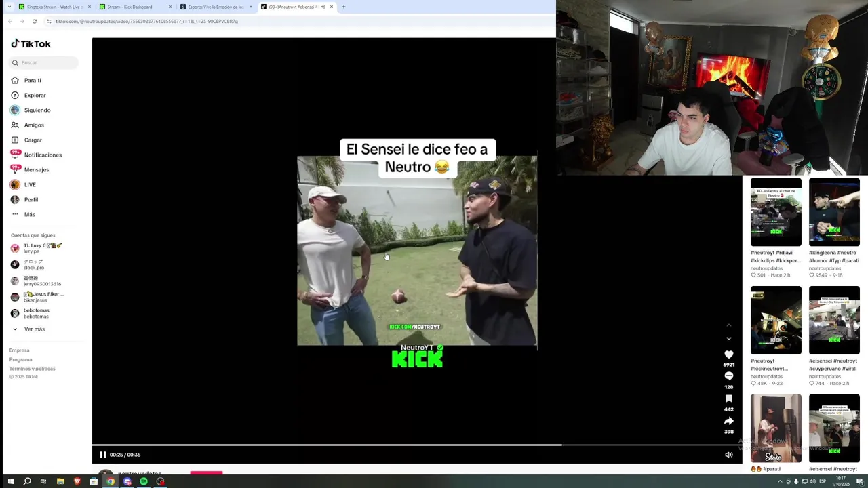
Task: Open #neutroyt #kickneutroyt video thumbnail
Action: point(776,320)
